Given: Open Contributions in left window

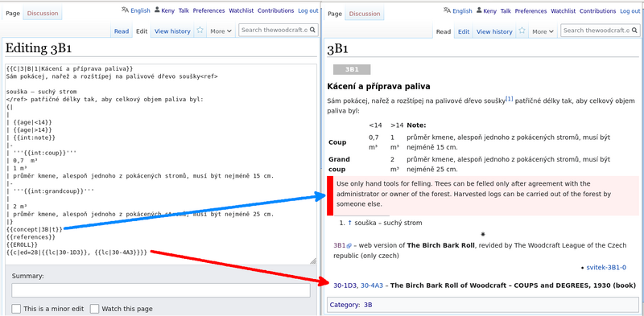Looking at the screenshot, I should click(x=275, y=10).
